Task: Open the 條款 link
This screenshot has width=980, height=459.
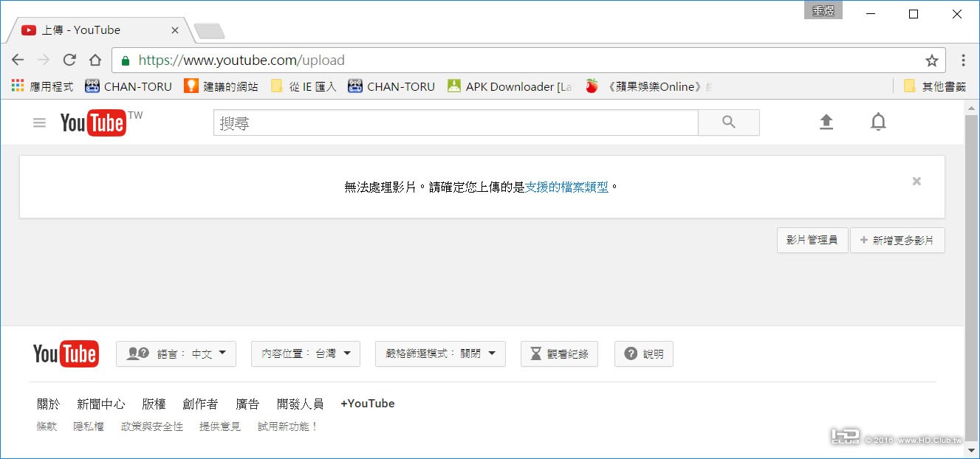Action: 47,427
